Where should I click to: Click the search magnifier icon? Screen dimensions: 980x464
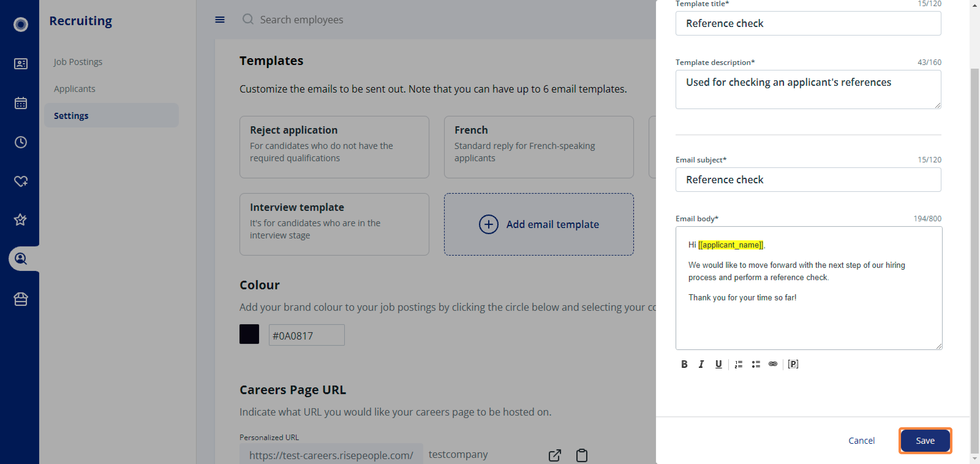pyautogui.click(x=248, y=19)
